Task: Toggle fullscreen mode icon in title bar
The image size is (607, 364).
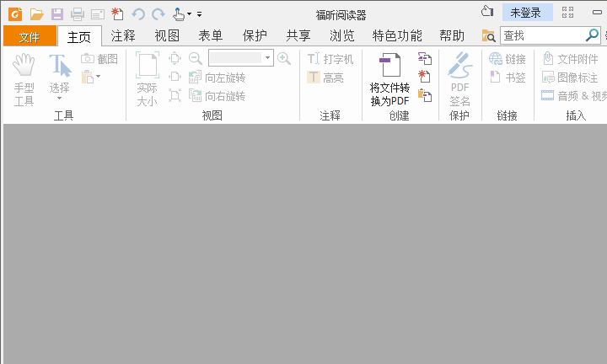Action: [x=567, y=13]
